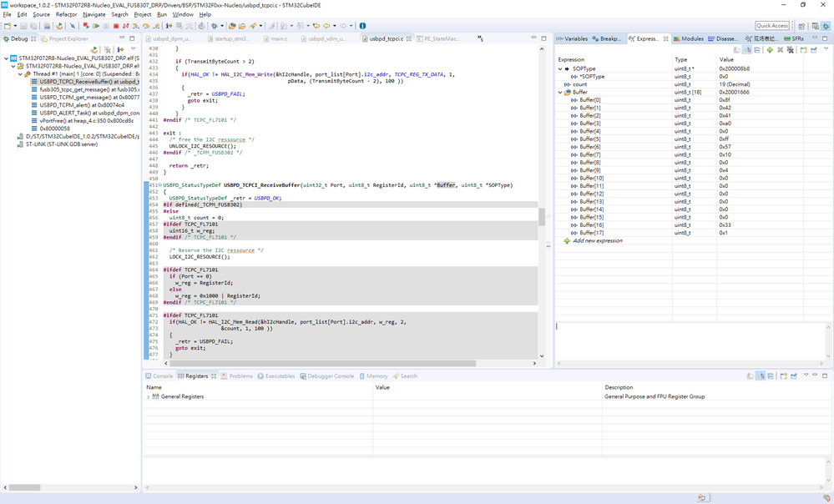Click Remove all expressions icon
The image size is (834, 504).
pyautogui.click(x=791, y=49)
